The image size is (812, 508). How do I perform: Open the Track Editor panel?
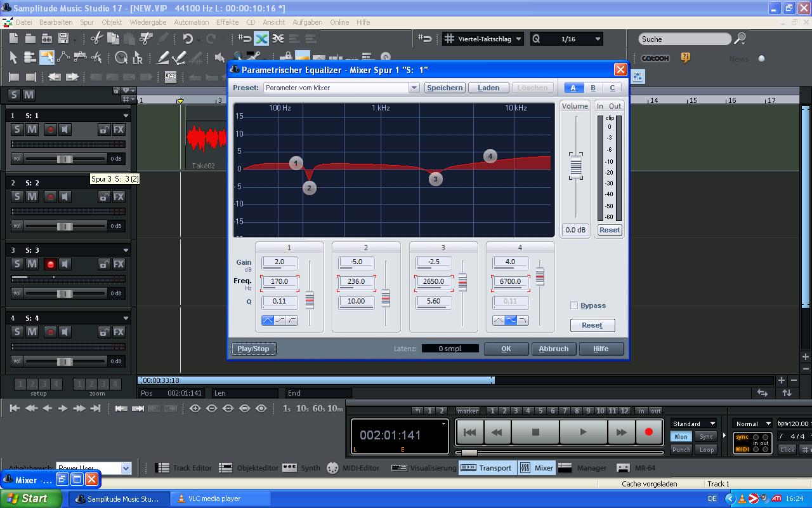[x=184, y=468]
